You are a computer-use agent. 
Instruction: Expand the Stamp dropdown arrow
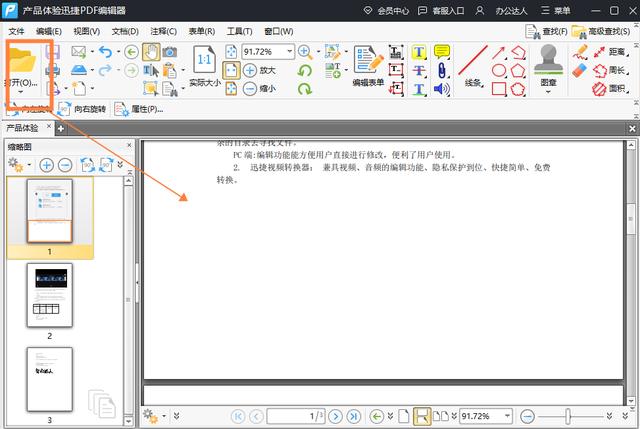(548, 91)
